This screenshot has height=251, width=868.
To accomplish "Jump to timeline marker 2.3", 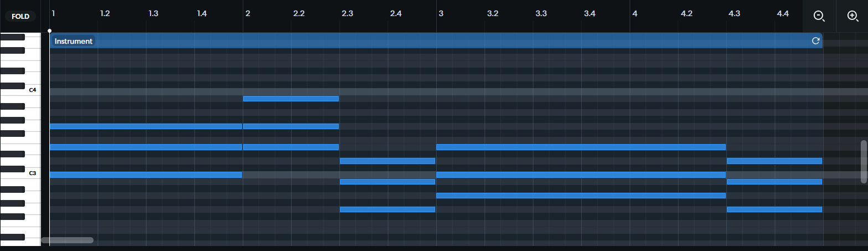I will 347,13.
